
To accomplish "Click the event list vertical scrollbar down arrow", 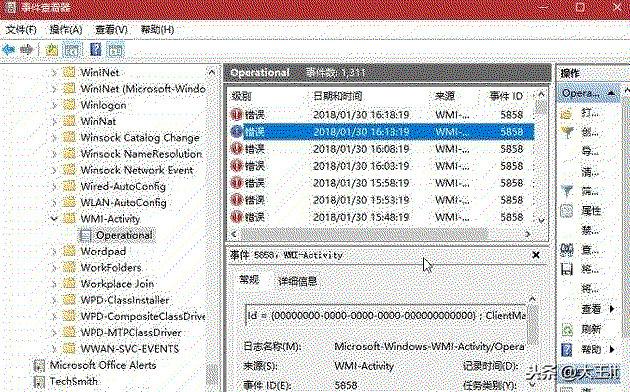I will (x=541, y=220).
